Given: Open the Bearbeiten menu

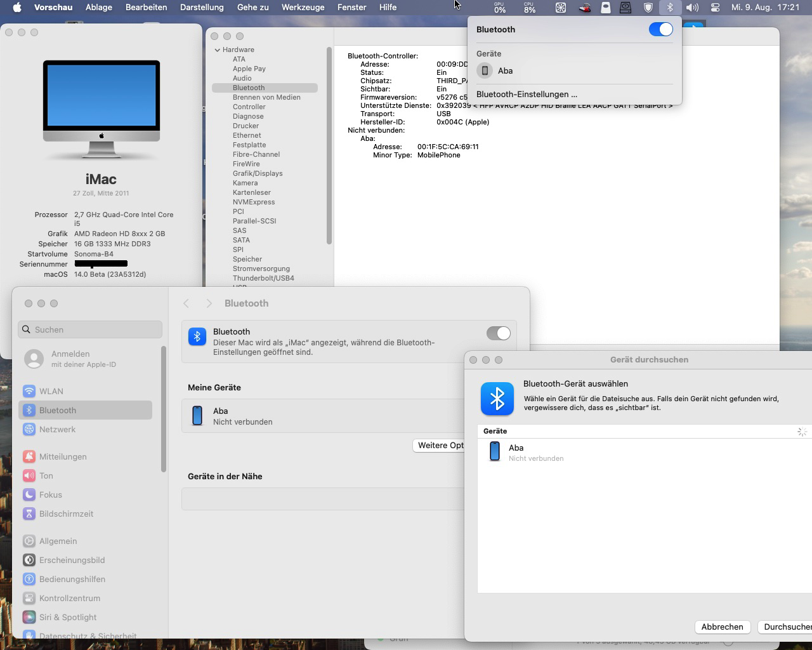Looking at the screenshot, I should coord(147,8).
